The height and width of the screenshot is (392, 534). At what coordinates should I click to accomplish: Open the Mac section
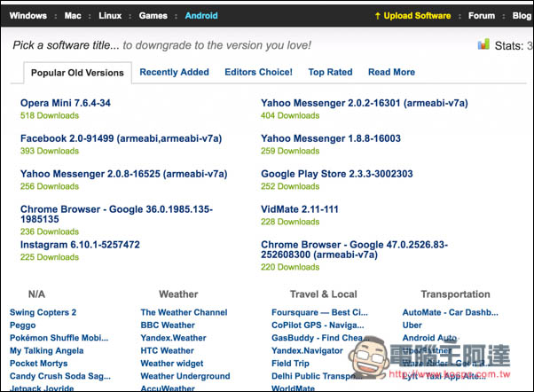(x=73, y=16)
